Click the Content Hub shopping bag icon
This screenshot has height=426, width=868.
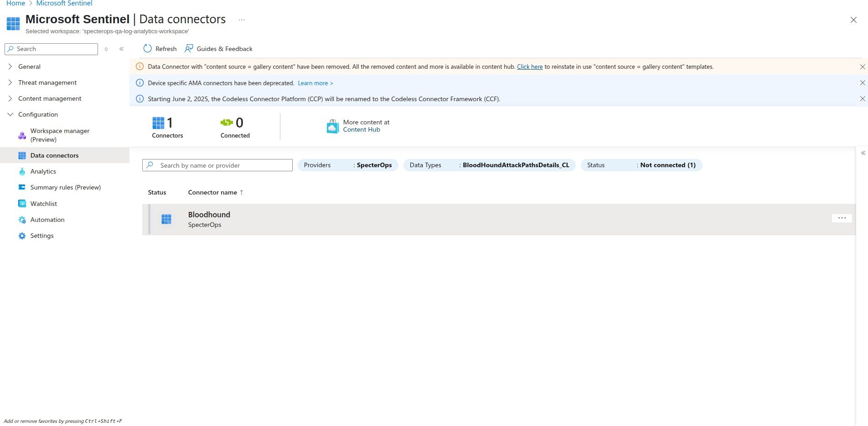[333, 126]
